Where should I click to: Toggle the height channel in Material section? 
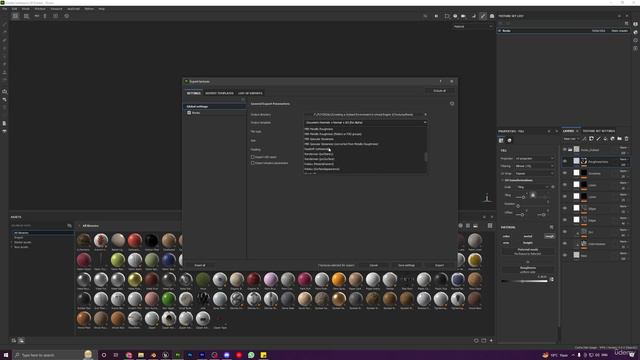point(528,242)
